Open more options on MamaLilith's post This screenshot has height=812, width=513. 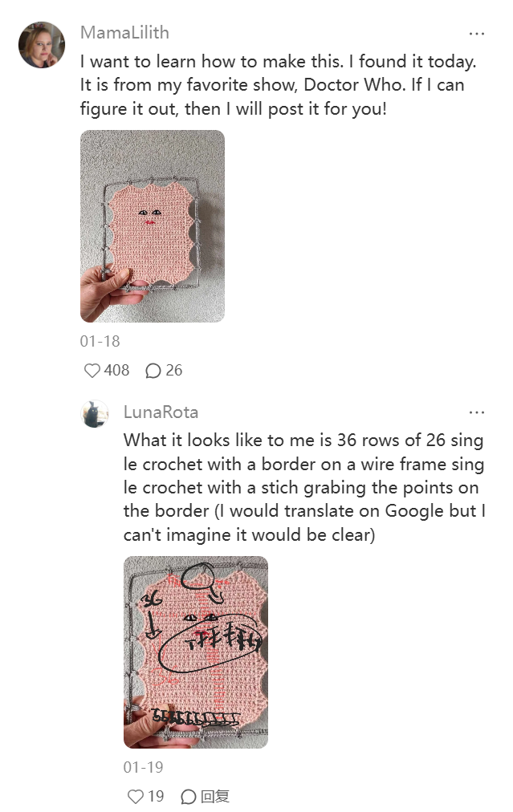click(x=477, y=34)
